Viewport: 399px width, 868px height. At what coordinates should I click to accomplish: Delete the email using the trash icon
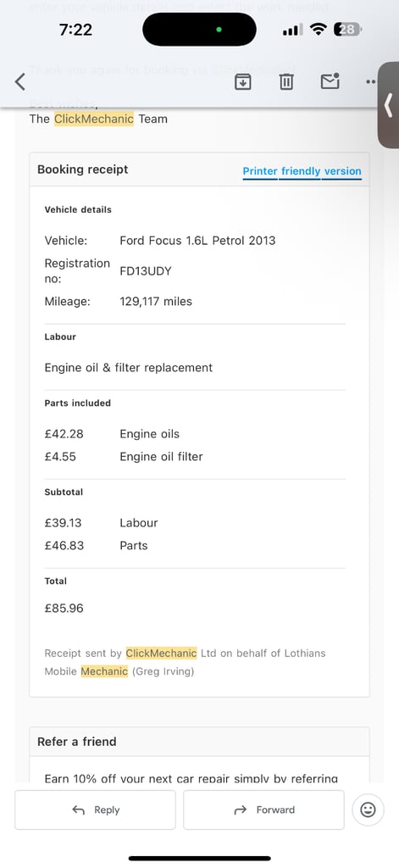click(x=286, y=82)
